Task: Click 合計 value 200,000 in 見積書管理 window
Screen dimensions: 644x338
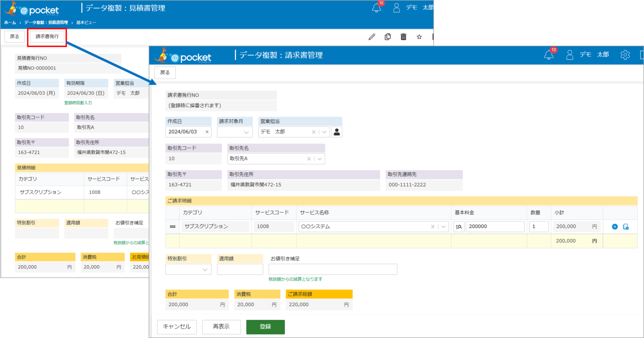Action: click(27, 267)
